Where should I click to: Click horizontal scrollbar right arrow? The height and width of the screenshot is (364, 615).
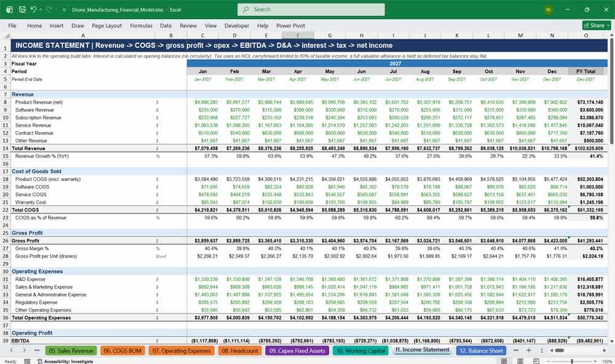click(605, 350)
